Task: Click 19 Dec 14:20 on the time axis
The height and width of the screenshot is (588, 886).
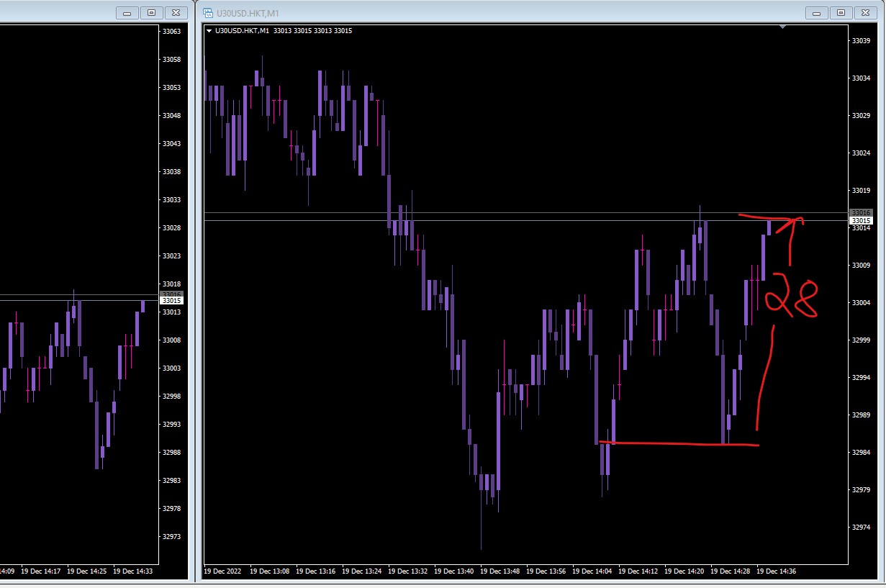Action: [684, 571]
